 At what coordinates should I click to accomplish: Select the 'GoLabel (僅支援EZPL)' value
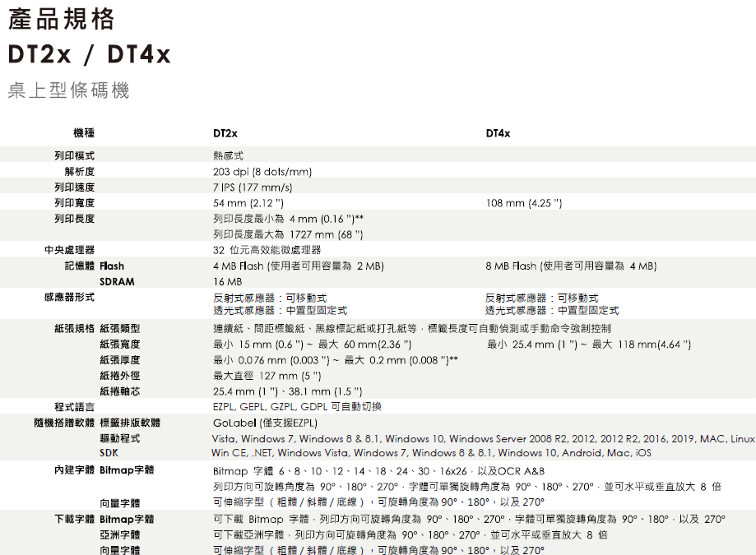pyautogui.click(x=265, y=423)
